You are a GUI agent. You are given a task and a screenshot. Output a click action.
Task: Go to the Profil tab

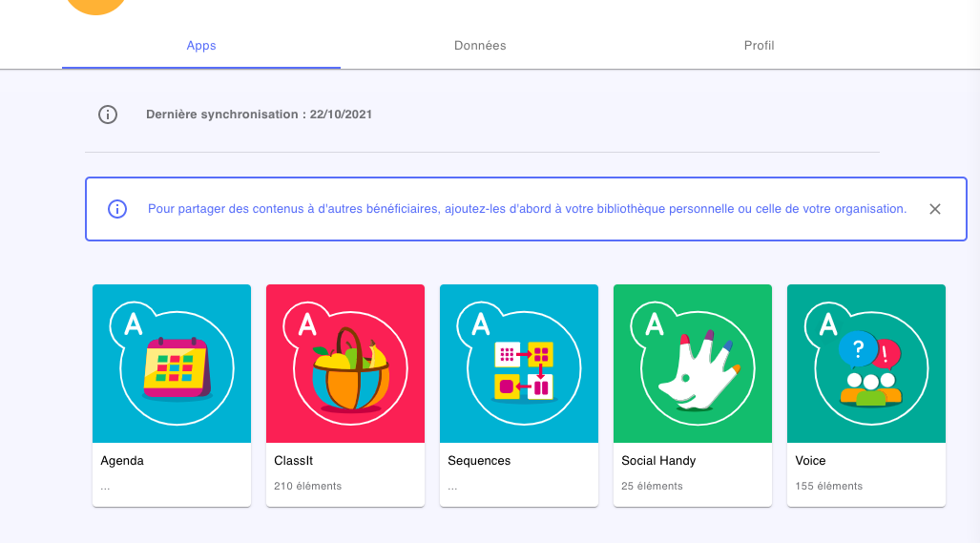click(x=759, y=46)
